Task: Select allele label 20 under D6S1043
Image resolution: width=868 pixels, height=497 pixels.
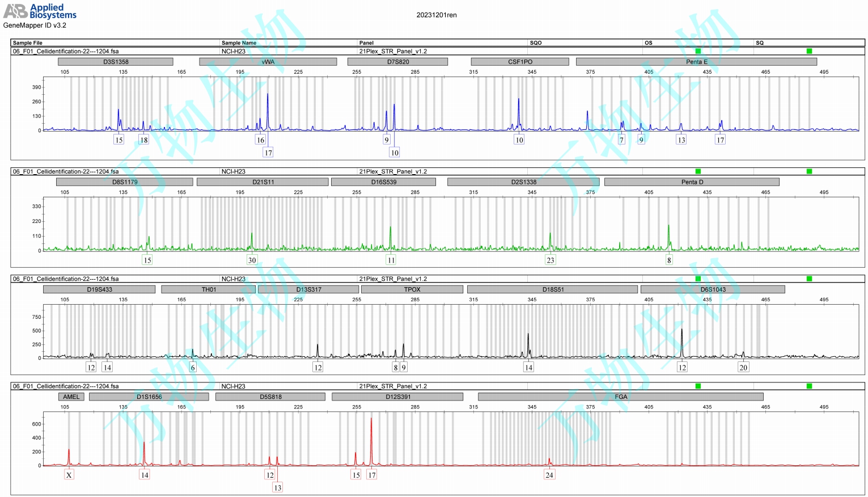Action: (x=743, y=367)
